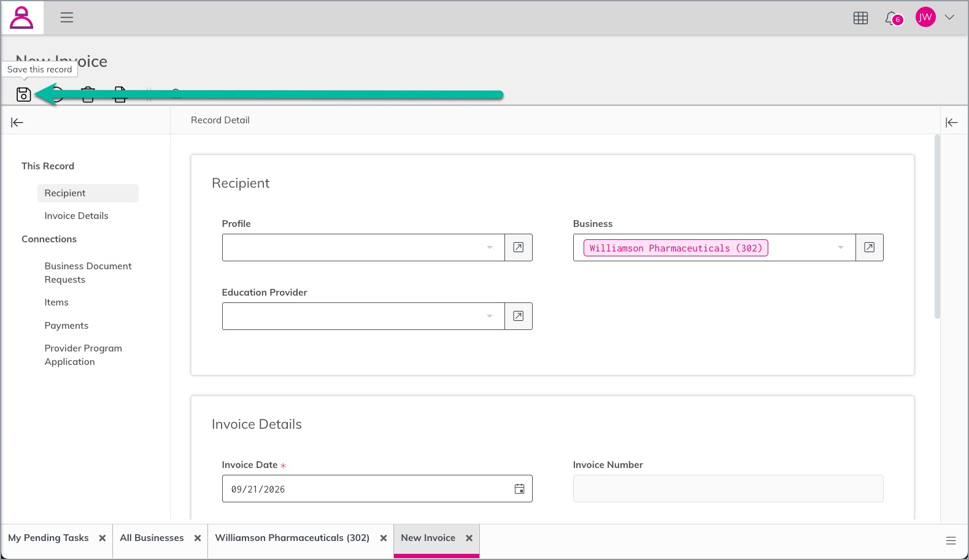Jump to Invoice Details in the sidebar
The height and width of the screenshot is (560, 969).
[77, 216]
